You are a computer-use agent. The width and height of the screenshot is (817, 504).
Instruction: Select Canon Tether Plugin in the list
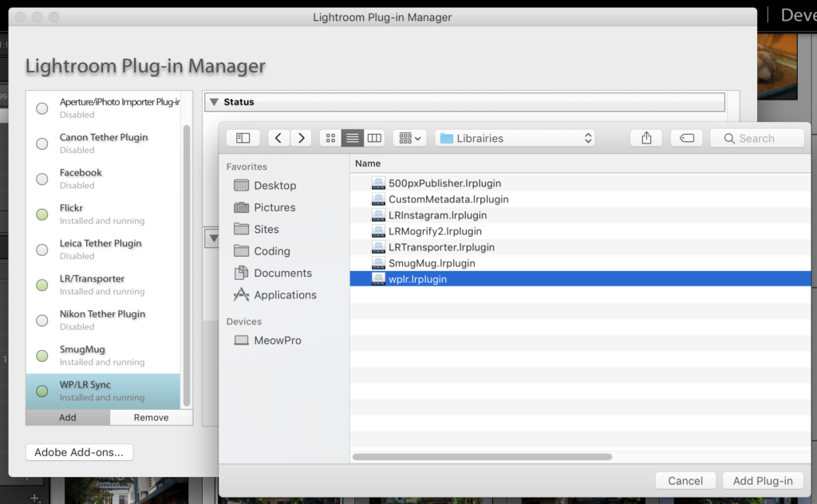[103, 144]
